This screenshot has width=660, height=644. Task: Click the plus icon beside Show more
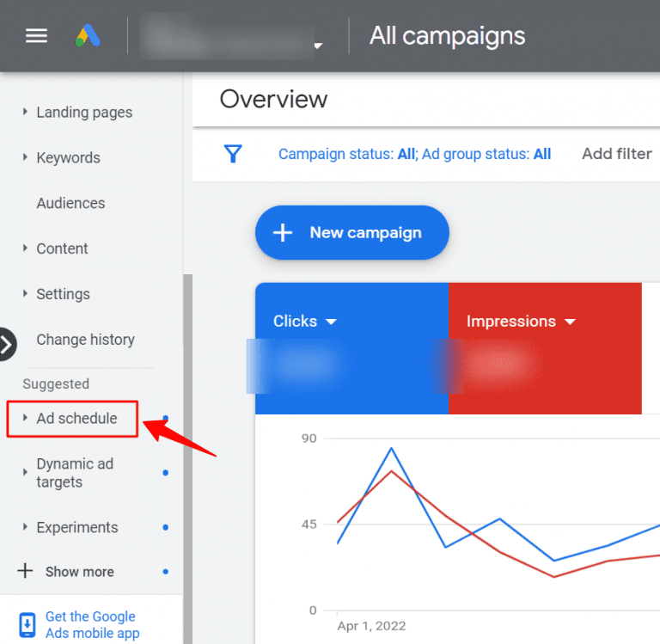click(x=26, y=571)
